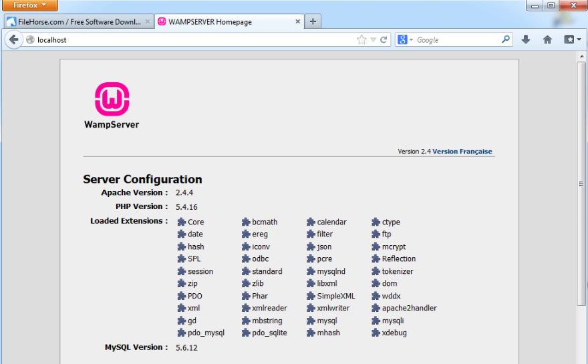Go to the Home page icon

click(547, 39)
